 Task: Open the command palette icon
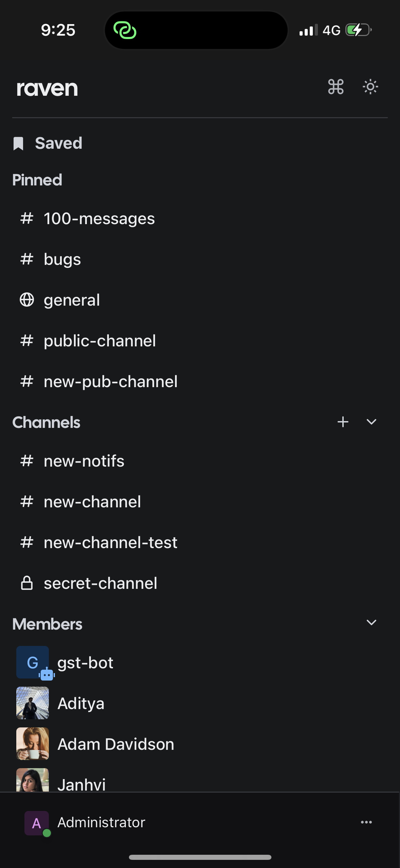[x=336, y=87]
